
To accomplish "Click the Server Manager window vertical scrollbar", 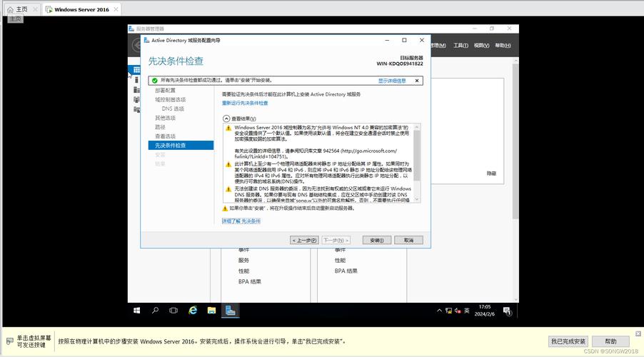I will [x=515, y=141].
